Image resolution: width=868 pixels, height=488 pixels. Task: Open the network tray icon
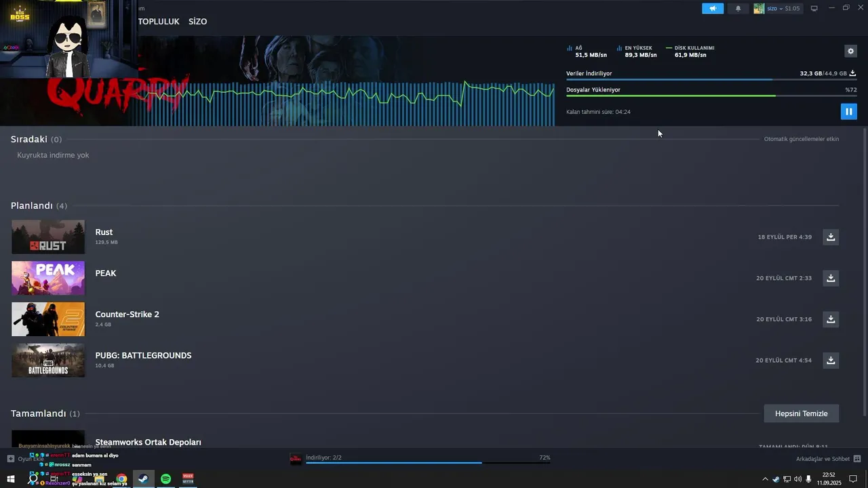[787, 479]
